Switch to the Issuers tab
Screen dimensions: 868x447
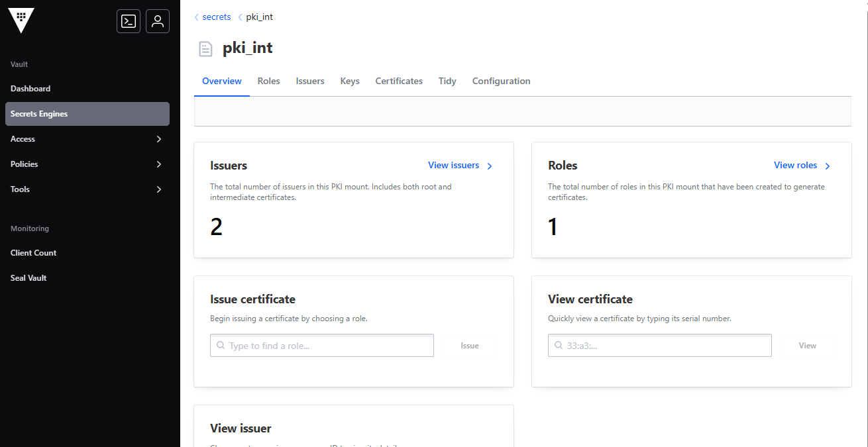(x=310, y=81)
